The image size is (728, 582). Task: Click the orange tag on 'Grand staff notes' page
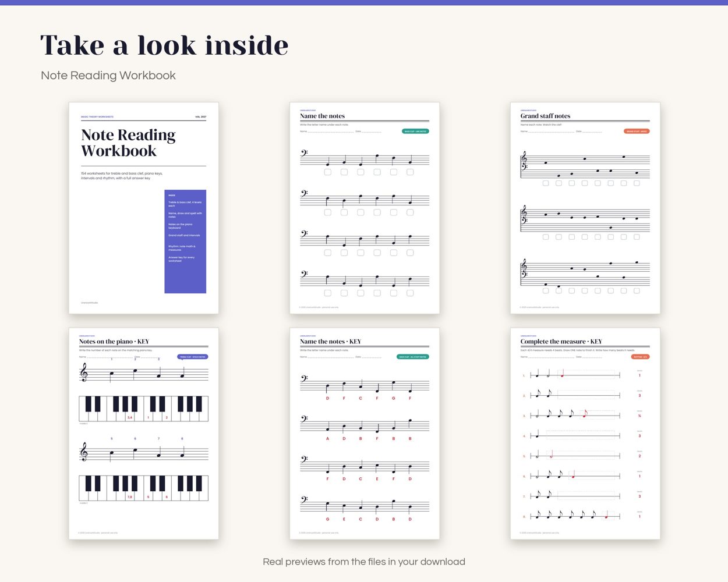coord(637,132)
